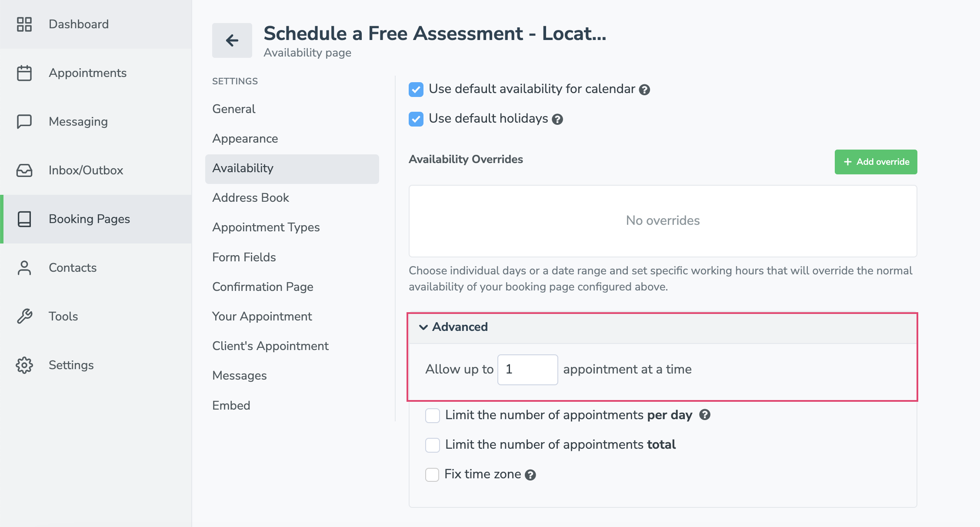Viewport: 980px width, 527px height.
Task: Click help icon beside per day limit
Action: pos(705,415)
